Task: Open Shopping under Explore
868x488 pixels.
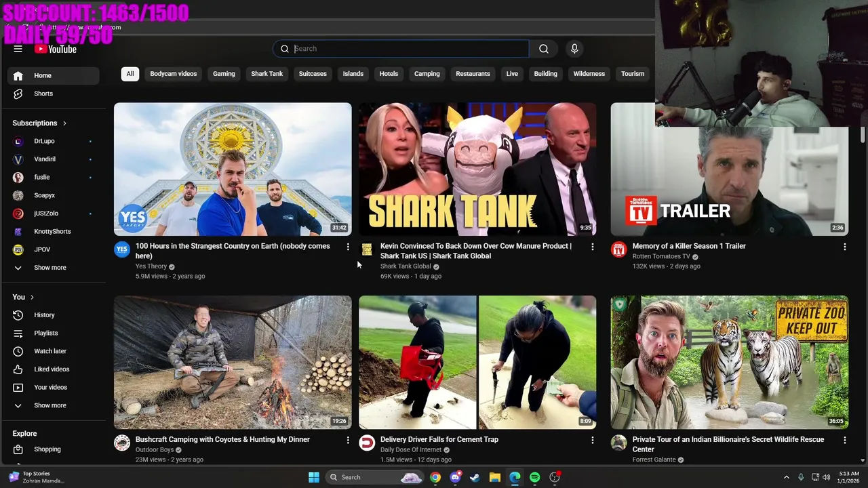Action: (53, 449)
